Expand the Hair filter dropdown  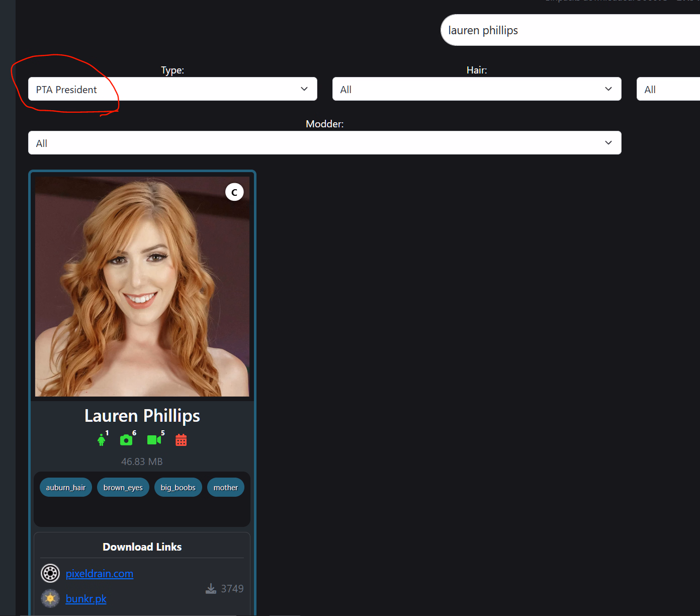[476, 89]
